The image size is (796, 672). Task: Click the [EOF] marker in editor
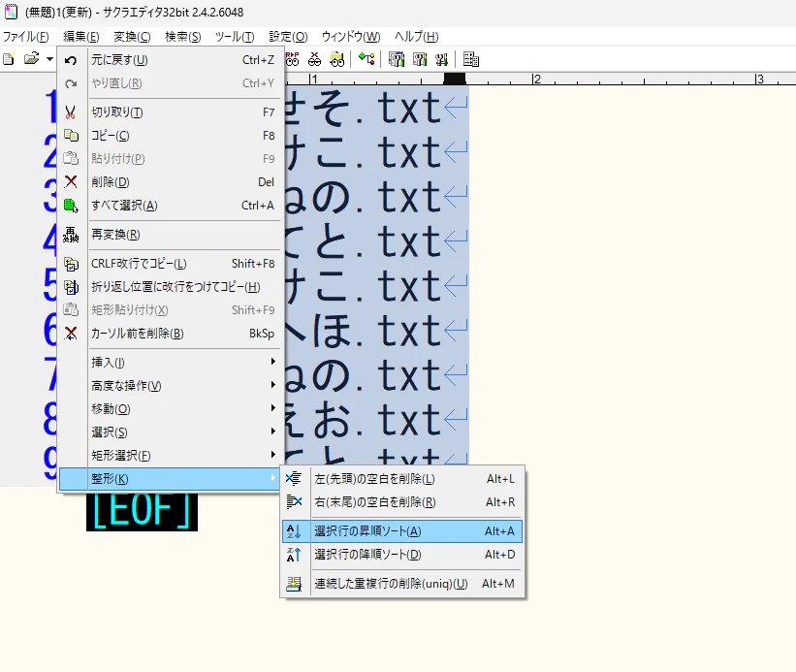tap(142, 511)
